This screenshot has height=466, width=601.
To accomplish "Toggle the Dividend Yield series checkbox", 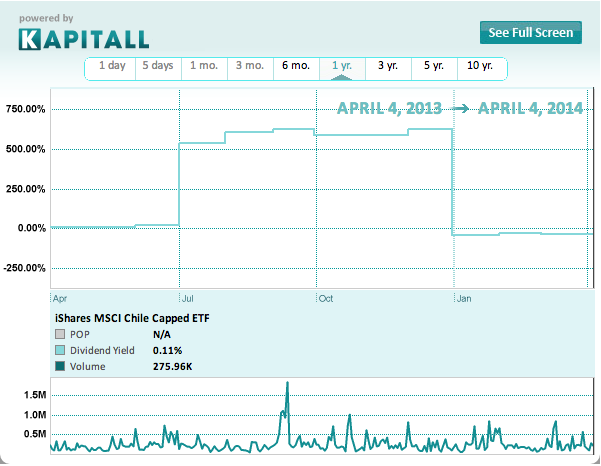I will click(x=60, y=350).
